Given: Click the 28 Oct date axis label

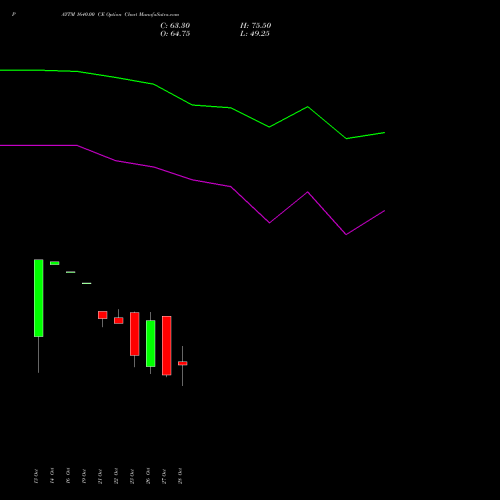Looking at the screenshot, I should pos(180,476).
